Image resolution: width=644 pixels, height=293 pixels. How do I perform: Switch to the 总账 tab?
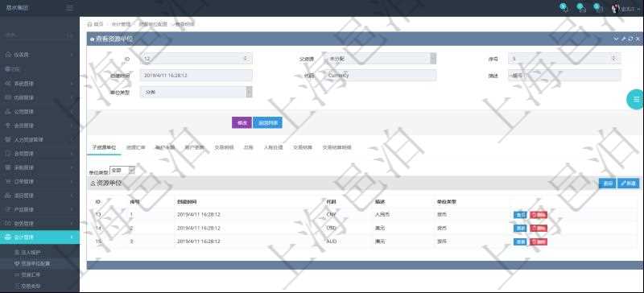click(x=248, y=147)
